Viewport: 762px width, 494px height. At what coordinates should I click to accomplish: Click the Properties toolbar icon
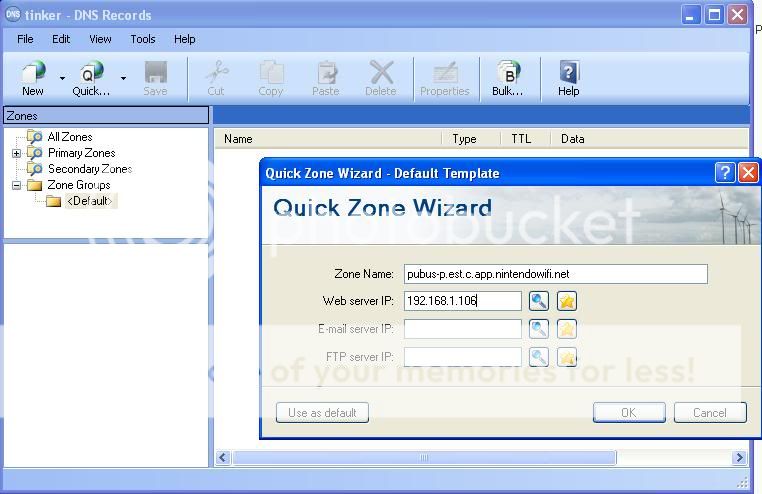(x=445, y=78)
